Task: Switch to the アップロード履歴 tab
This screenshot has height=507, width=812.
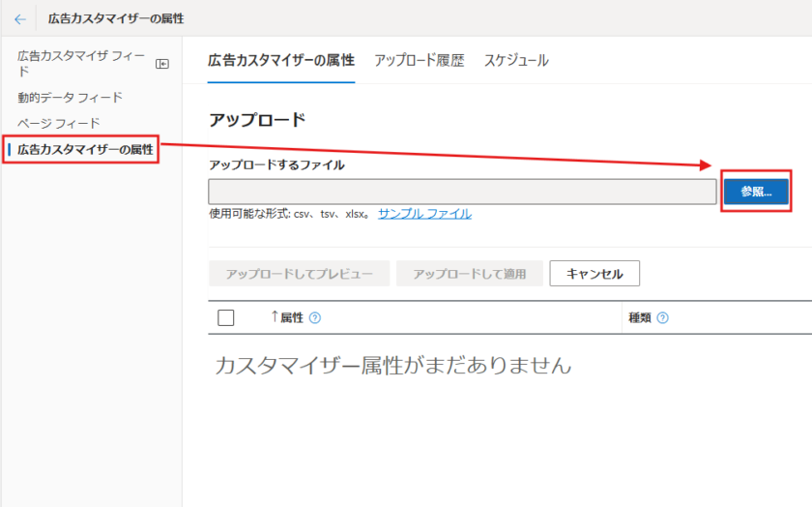Action: click(x=419, y=60)
